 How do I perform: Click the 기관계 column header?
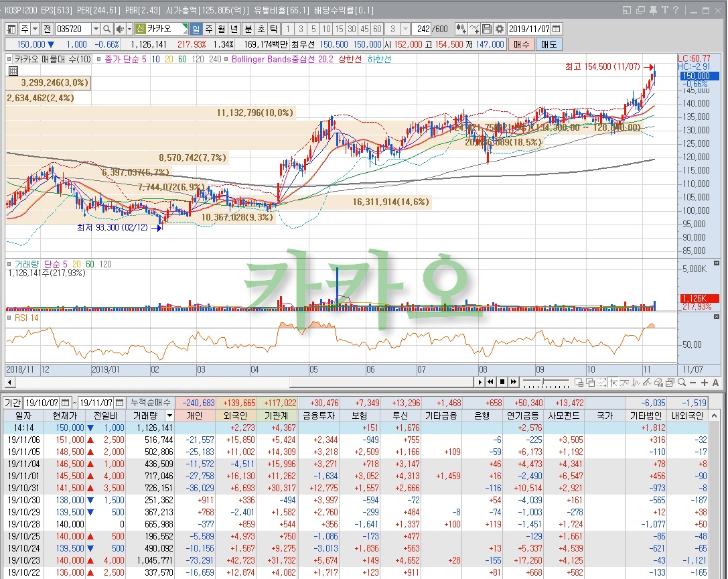277,415
